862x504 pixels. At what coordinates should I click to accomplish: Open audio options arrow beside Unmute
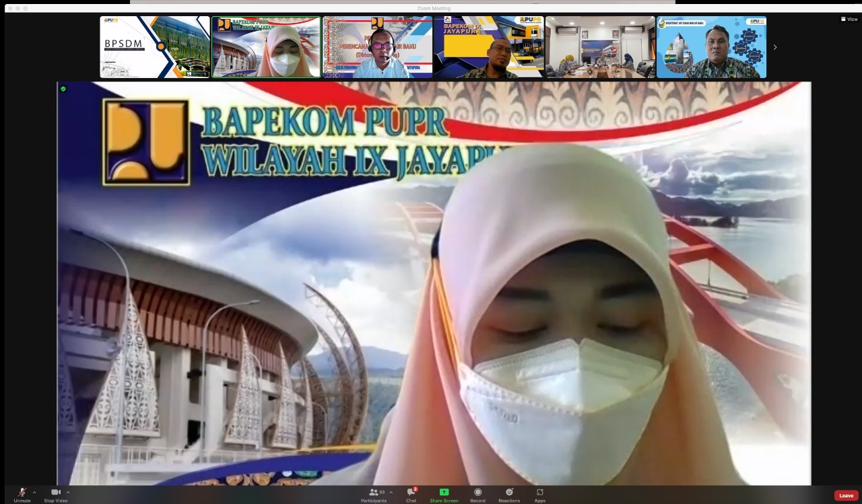[x=34, y=493]
